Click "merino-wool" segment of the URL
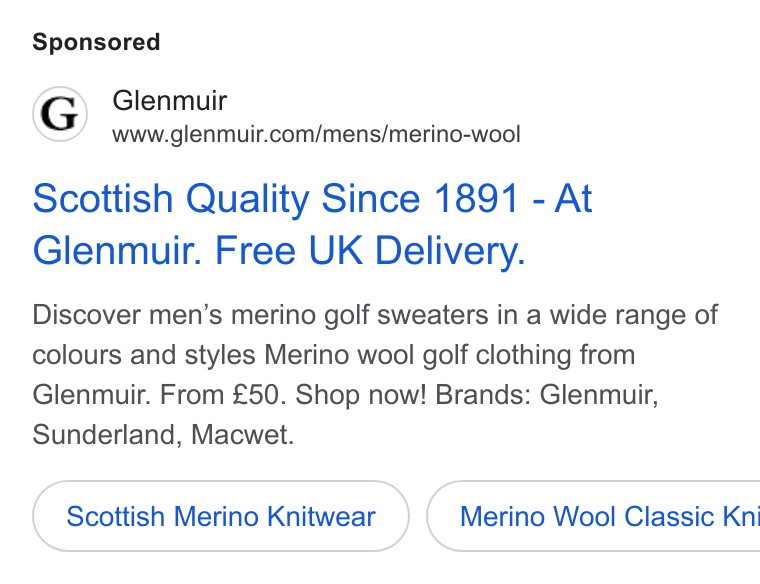760x584 pixels. pyautogui.click(x=455, y=134)
